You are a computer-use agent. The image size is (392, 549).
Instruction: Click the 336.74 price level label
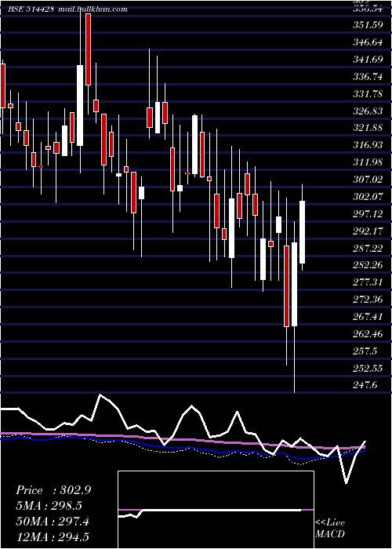point(368,77)
